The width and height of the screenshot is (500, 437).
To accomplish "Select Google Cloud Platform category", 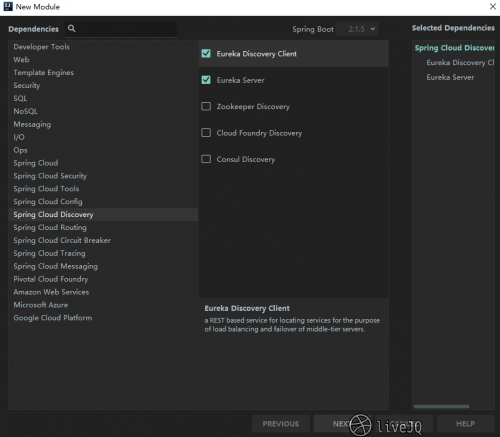I will 103,318.
